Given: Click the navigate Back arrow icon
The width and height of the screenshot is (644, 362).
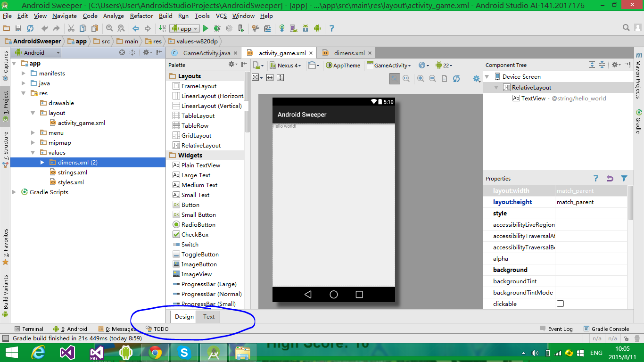Looking at the screenshot, I should pyautogui.click(x=136, y=29).
